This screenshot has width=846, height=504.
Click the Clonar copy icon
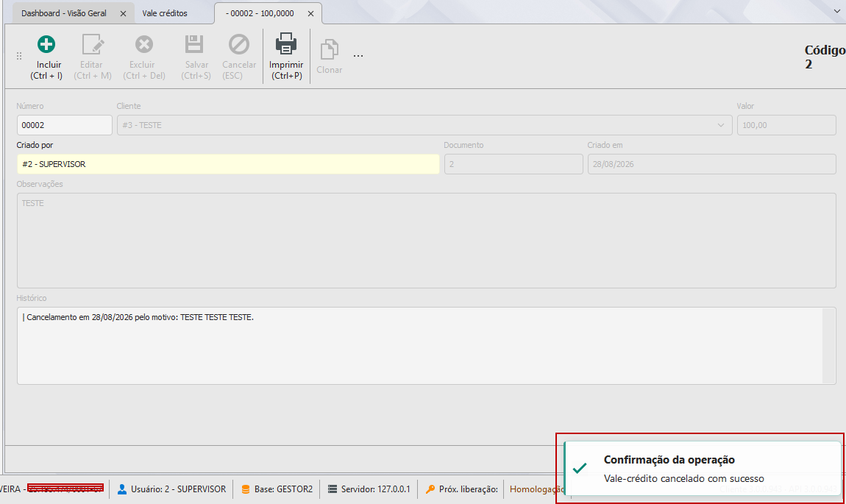tap(329, 49)
